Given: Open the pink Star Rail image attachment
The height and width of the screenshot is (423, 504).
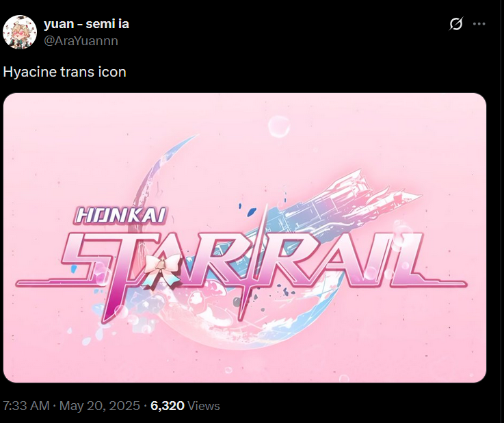Looking at the screenshot, I should [x=245, y=238].
